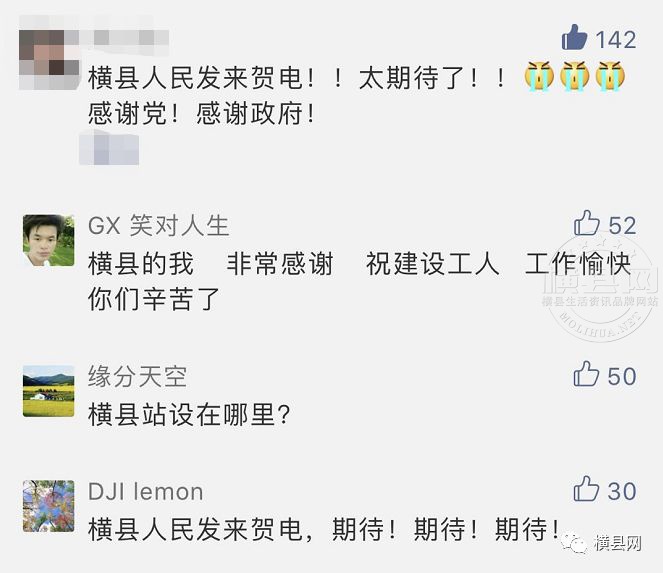Screen dimensions: 663x573
Task: Open username 缘分天空
Action: [137, 376]
